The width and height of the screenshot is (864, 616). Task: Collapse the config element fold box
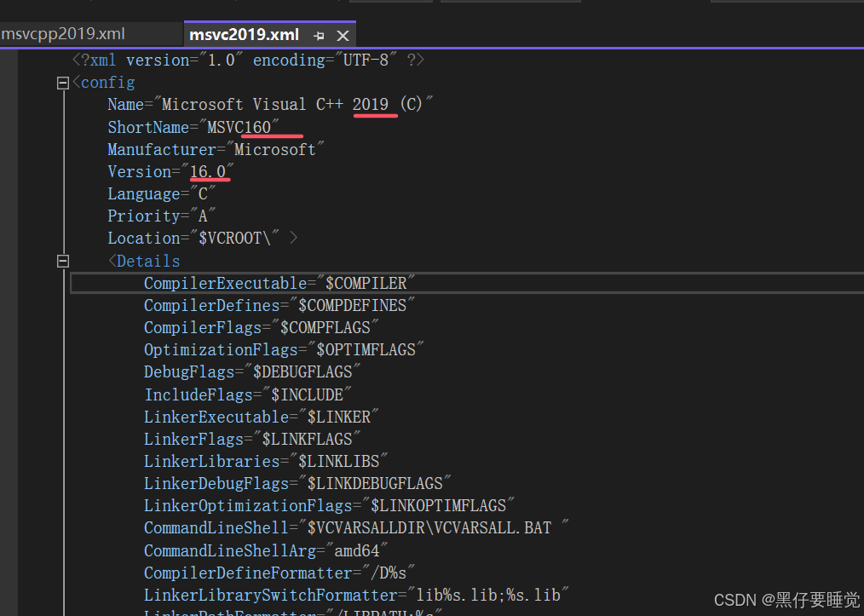62,82
